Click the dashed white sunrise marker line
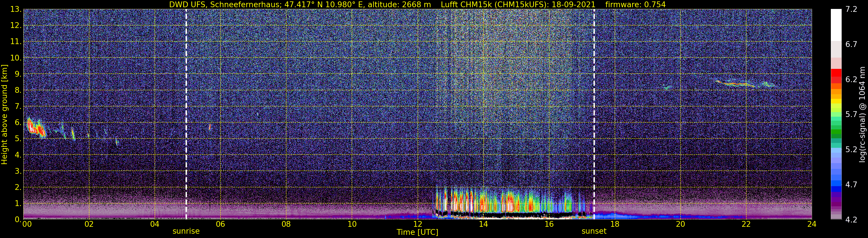This screenshot has width=868, height=238. 186,114
